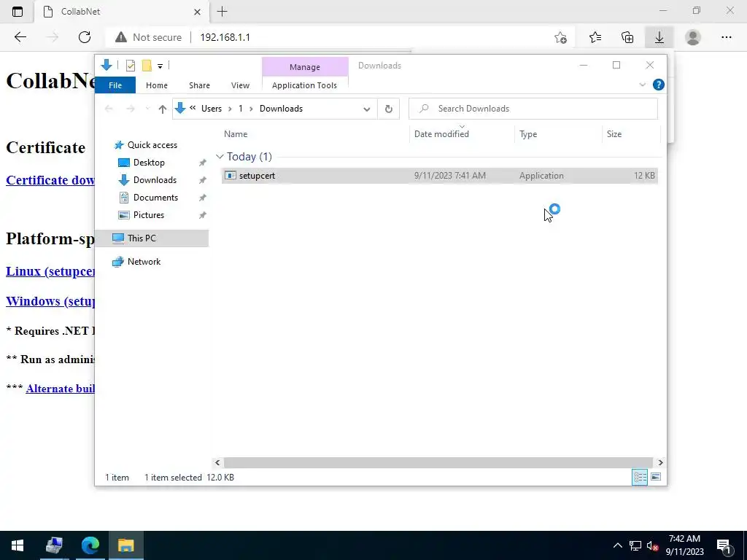The height and width of the screenshot is (560, 747).
Task: Switch to the View ribbon tab
Action: tap(240, 85)
